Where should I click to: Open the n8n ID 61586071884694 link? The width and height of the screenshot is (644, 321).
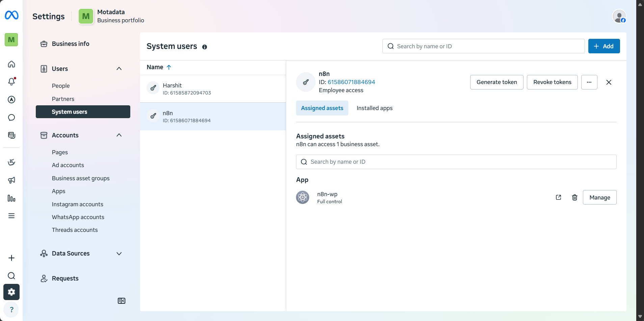(351, 82)
